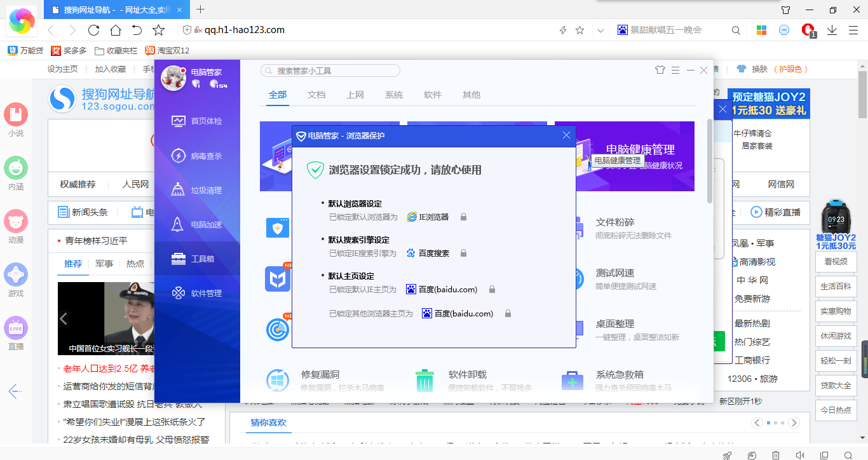This screenshot has height=460, width=868.
Task: Click bookmark star next to home icon
Action: (159, 30)
